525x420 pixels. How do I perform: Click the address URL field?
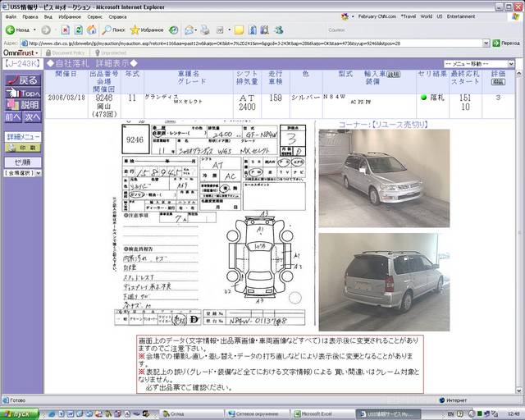(253, 43)
